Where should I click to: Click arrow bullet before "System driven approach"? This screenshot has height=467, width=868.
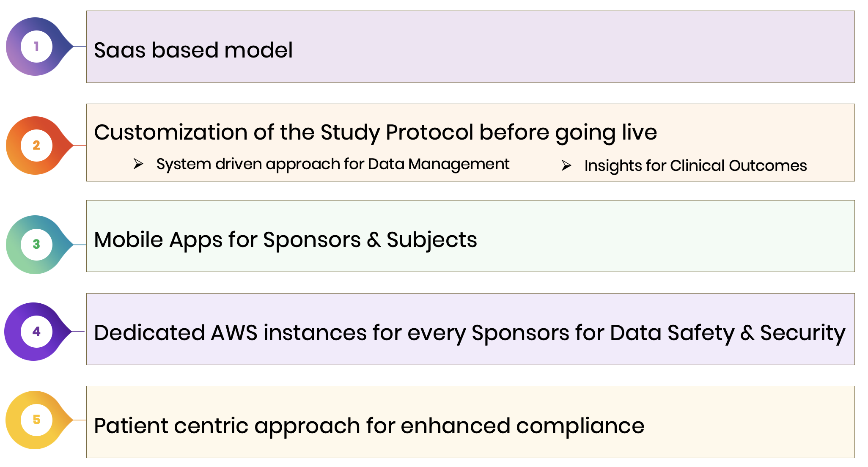(138, 164)
